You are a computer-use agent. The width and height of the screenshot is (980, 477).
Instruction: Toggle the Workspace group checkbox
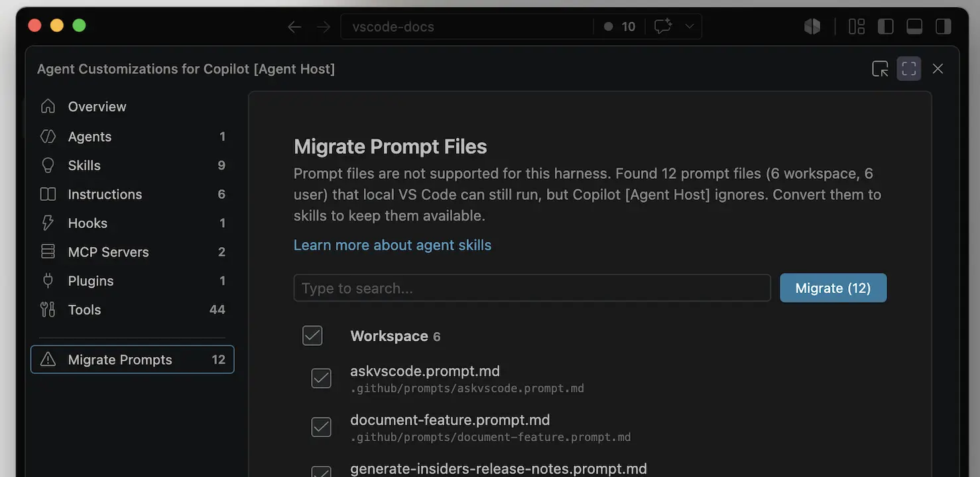(312, 336)
